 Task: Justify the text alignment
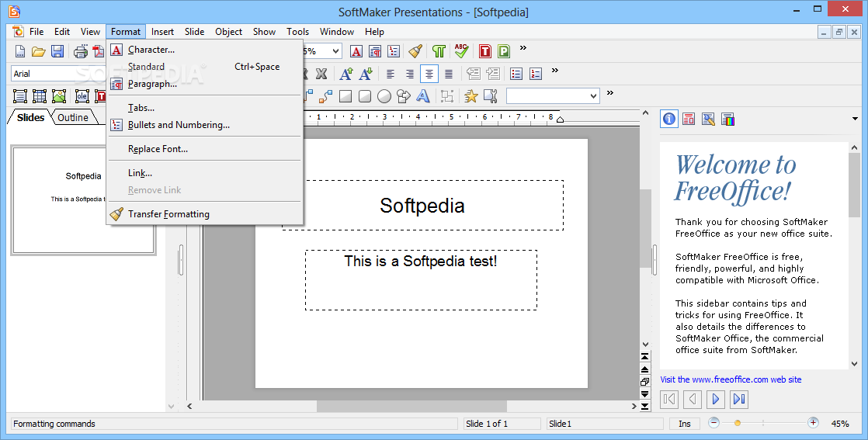pos(449,74)
